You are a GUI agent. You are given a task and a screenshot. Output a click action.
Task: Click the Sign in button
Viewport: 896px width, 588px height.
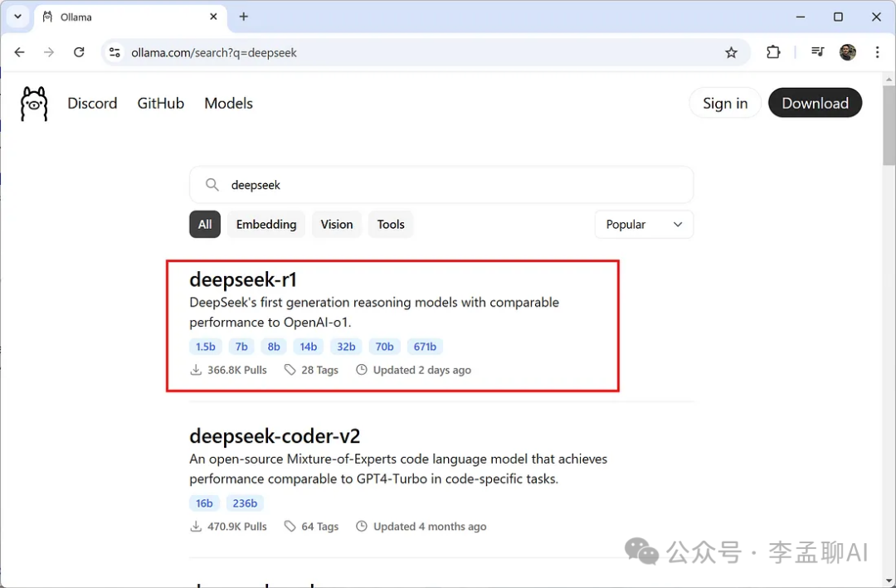click(725, 103)
